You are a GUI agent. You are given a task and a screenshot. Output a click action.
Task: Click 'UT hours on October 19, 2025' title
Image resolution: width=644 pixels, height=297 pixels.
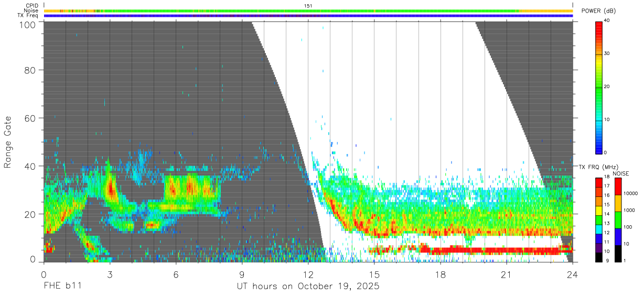click(308, 287)
